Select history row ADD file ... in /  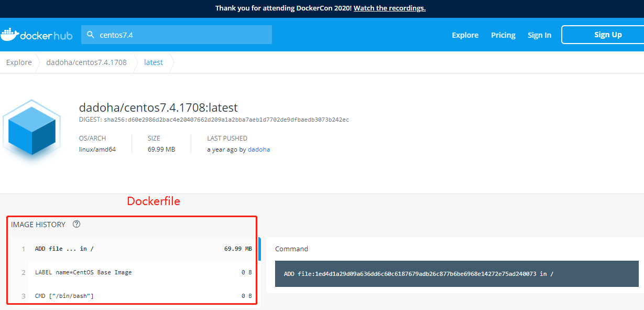pyautogui.click(x=135, y=249)
